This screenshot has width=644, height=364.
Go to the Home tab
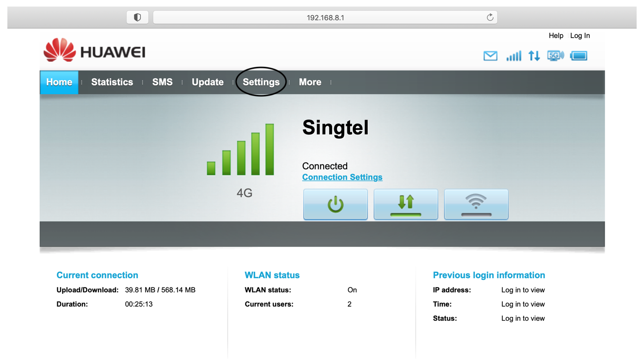(59, 82)
